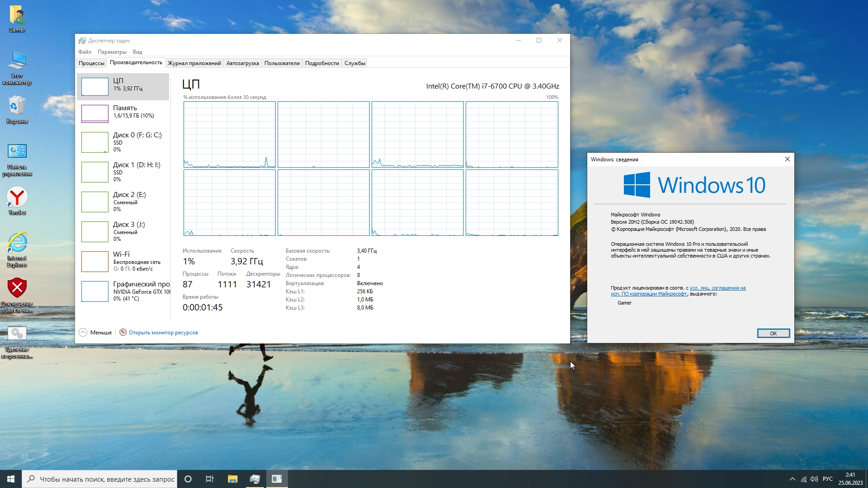This screenshot has width=868, height=488.
Task: Open the Параметры menu
Action: point(112,52)
